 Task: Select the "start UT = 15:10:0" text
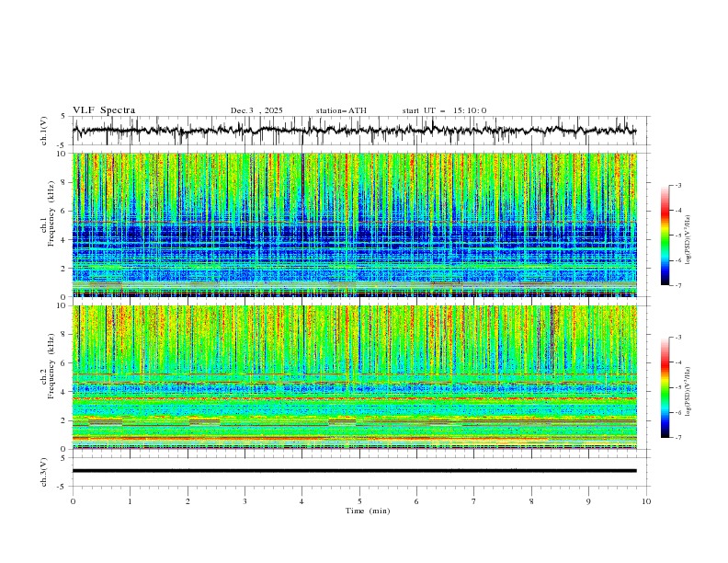tap(444, 110)
